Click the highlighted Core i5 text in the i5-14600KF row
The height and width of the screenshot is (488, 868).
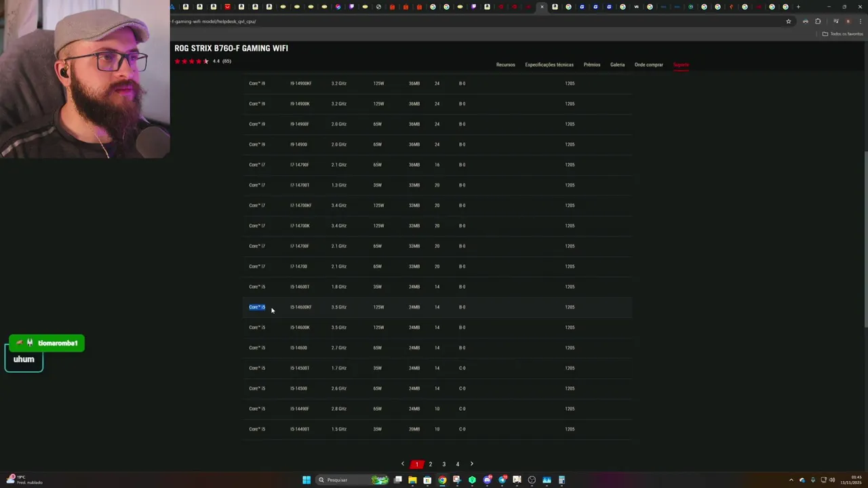pyautogui.click(x=257, y=307)
